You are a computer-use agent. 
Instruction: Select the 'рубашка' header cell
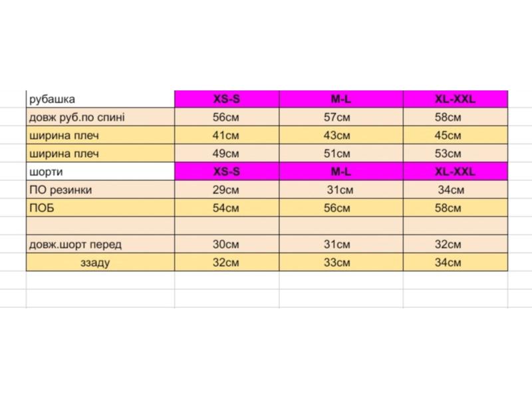(100, 99)
